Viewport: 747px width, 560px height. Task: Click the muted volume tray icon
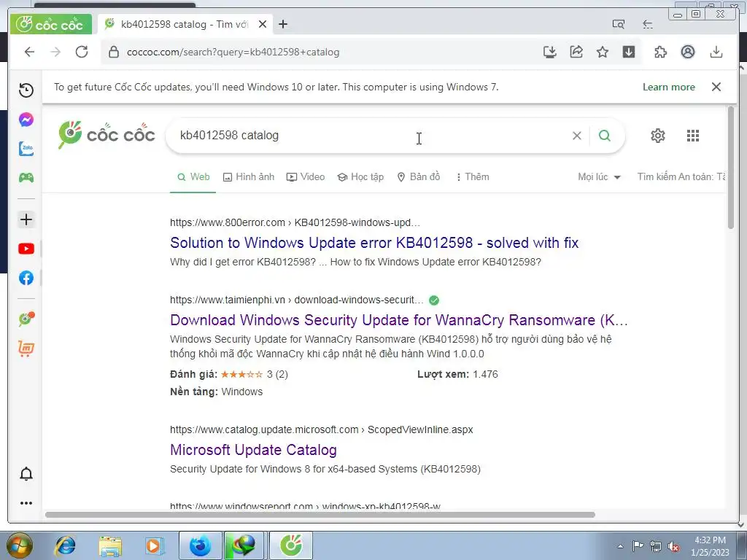click(x=673, y=546)
